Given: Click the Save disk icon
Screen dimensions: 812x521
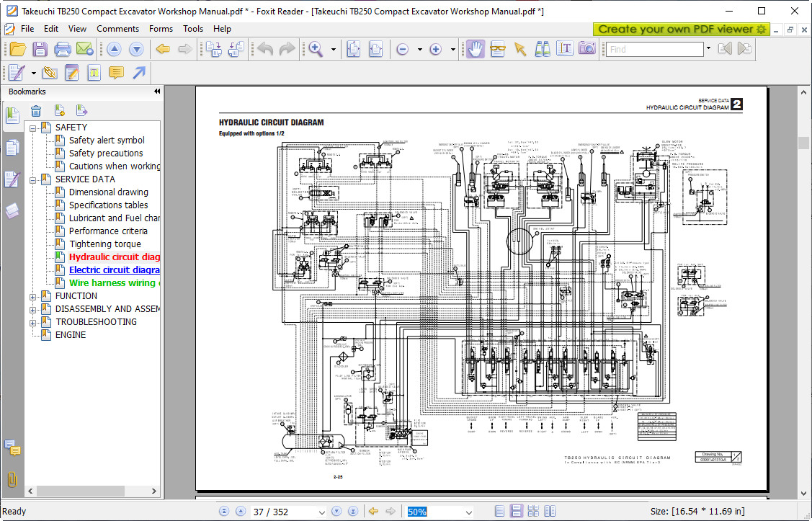Looking at the screenshot, I should [40, 49].
